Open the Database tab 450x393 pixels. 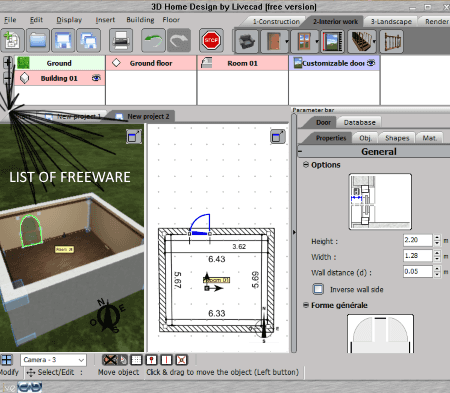[x=359, y=122]
